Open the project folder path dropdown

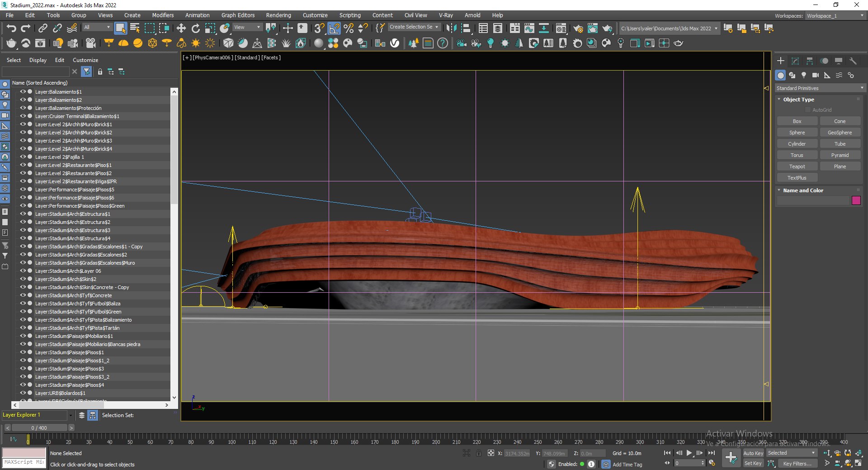[x=669, y=28]
